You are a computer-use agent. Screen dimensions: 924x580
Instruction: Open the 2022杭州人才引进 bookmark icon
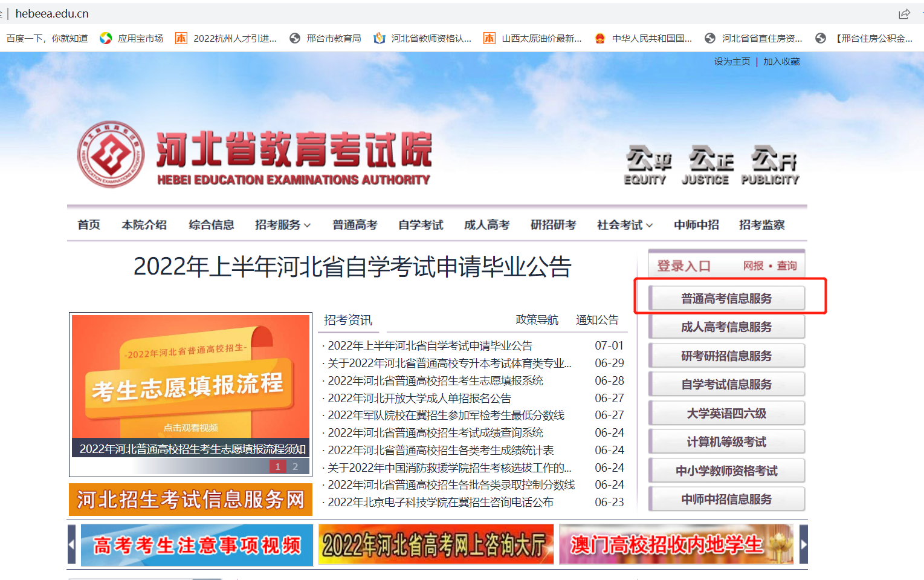click(181, 38)
